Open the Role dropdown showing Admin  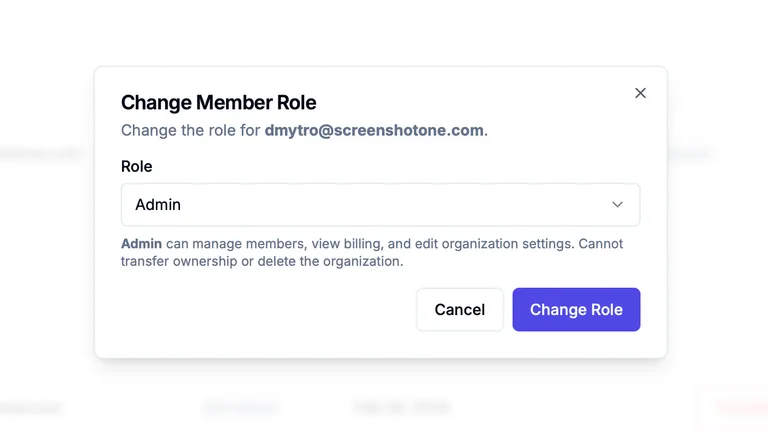tap(381, 205)
